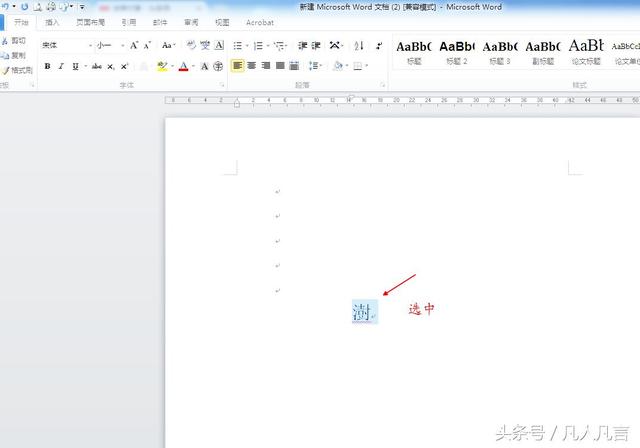Toggle Align Right paragraph button
Viewport: 640px width, 448px height.
coord(266,66)
